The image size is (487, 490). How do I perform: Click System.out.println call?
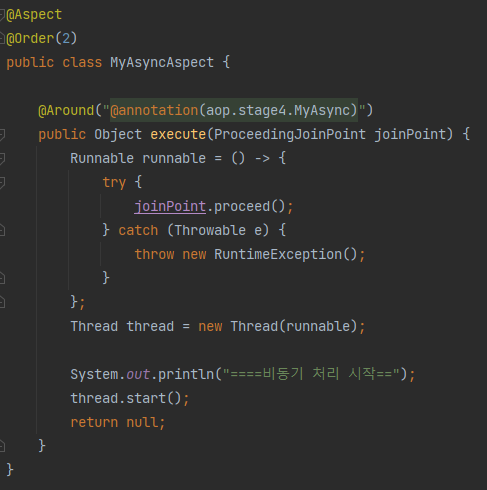142,374
